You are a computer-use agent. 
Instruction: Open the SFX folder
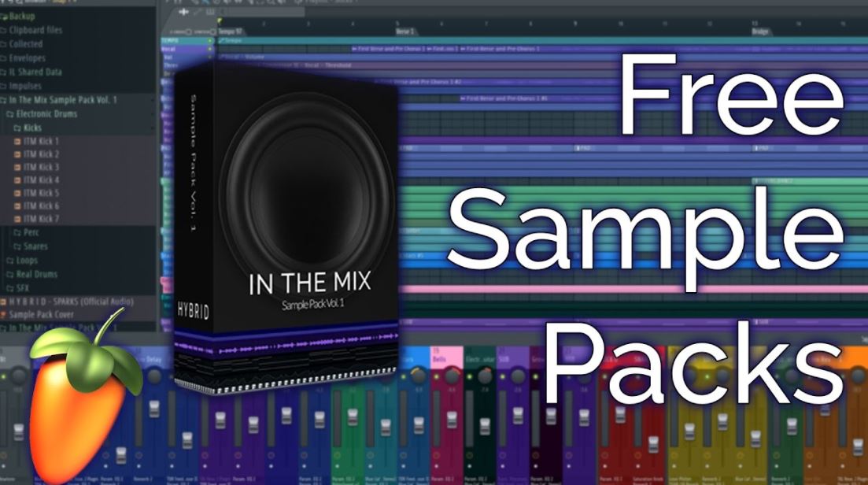pyautogui.click(x=10, y=288)
